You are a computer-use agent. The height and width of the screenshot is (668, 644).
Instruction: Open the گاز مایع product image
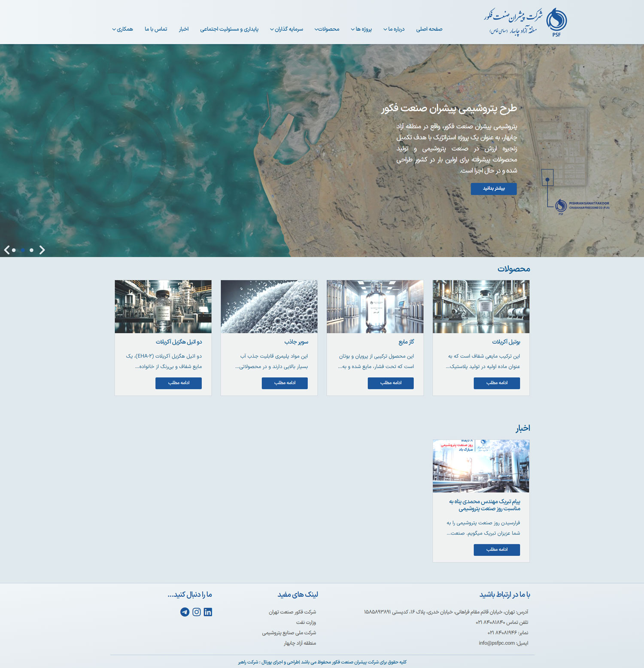click(x=375, y=307)
